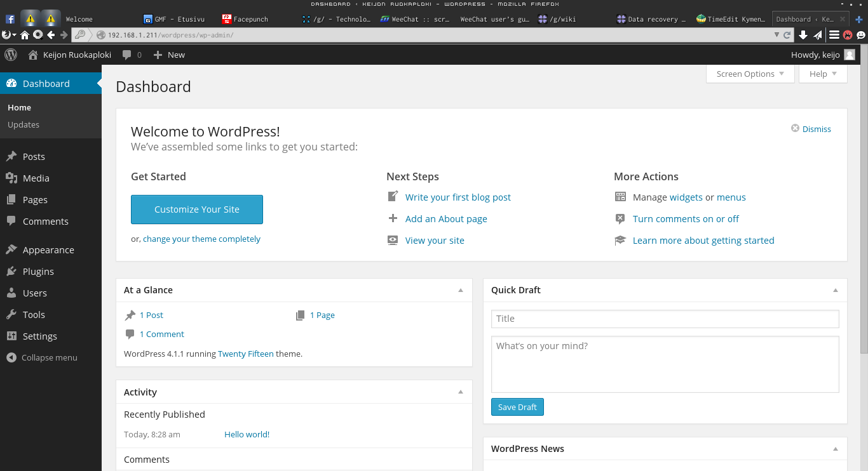Click the Posts pushpin icon in sidebar
868x471 pixels.
pos(11,156)
